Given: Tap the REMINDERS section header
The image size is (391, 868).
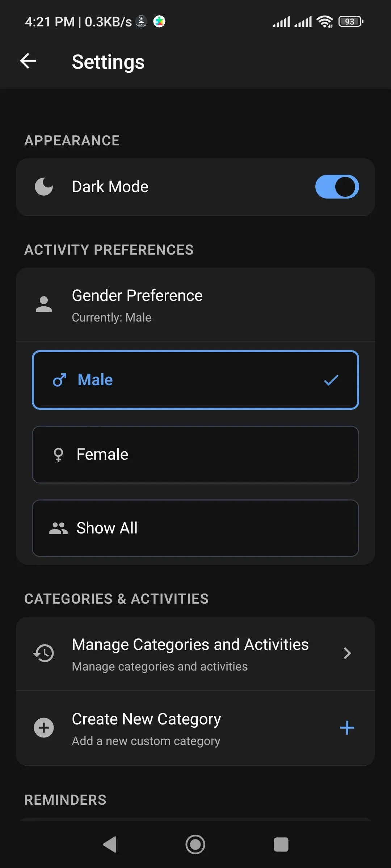Looking at the screenshot, I should click(x=64, y=799).
